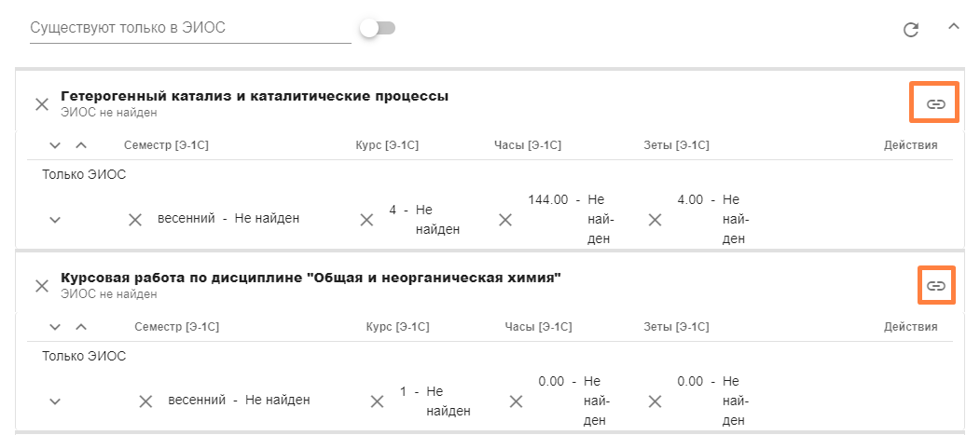Click X icon next to 144.00 hours

point(505,220)
